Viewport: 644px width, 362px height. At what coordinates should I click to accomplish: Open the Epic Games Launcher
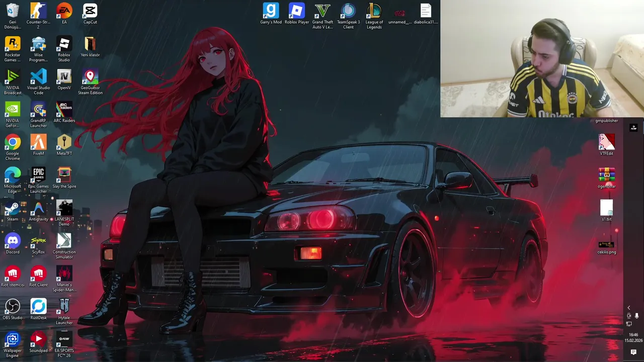(x=38, y=180)
